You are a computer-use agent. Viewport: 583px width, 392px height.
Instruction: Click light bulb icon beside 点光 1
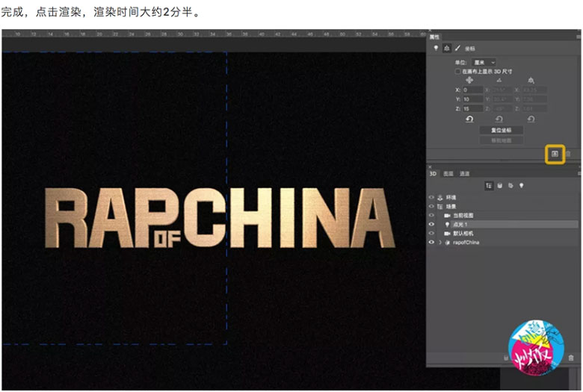447,225
